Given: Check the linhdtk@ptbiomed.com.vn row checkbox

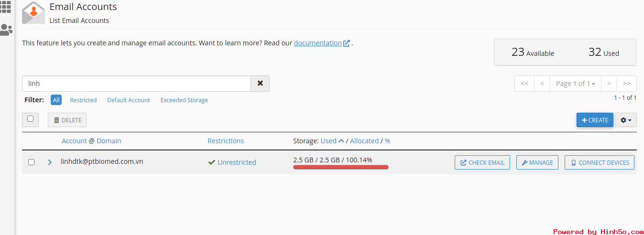Looking at the screenshot, I should click(31, 162).
